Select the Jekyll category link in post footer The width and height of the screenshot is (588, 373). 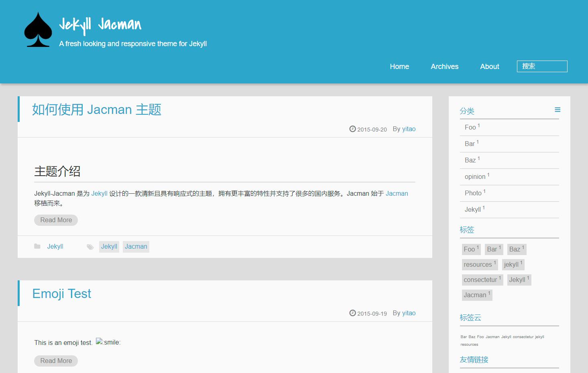pos(55,246)
